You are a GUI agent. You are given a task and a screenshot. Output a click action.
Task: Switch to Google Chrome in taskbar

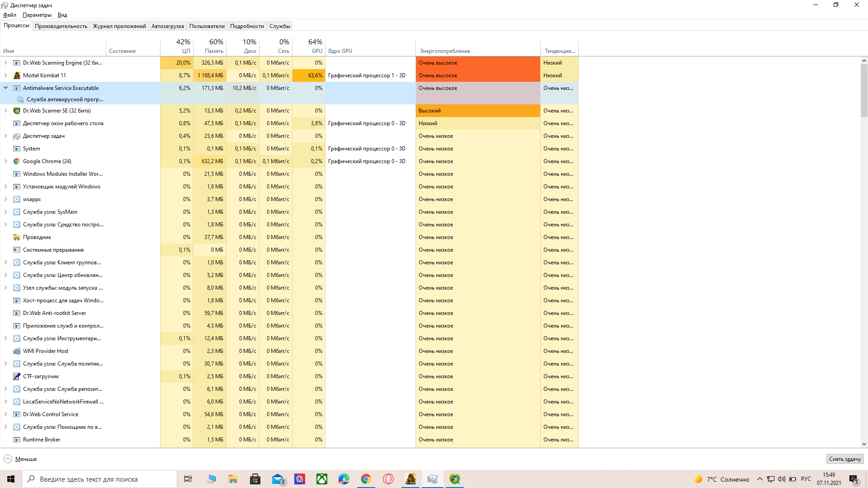pos(366,479)
